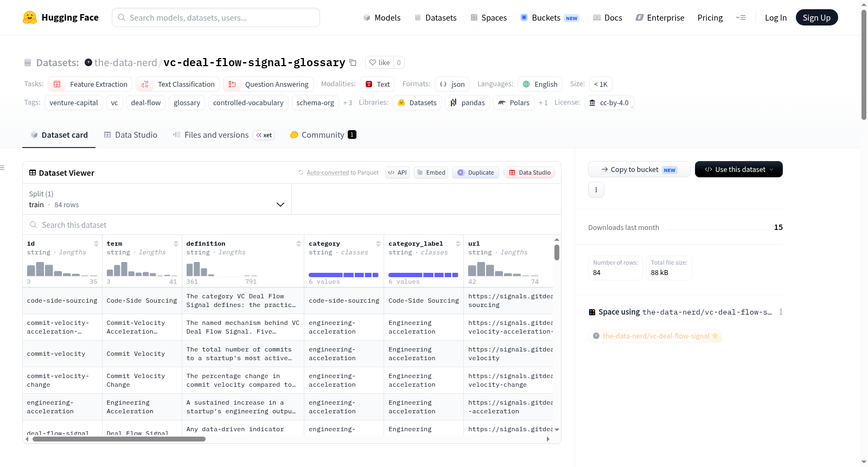Open the Files and versions tab
The image size is (868, 467).
click(223, 135)
